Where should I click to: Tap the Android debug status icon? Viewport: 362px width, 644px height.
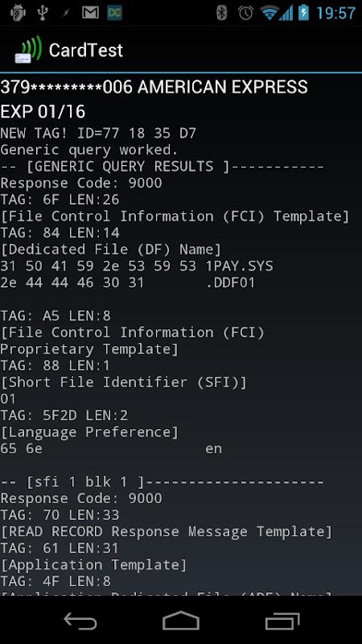[18, 13]
